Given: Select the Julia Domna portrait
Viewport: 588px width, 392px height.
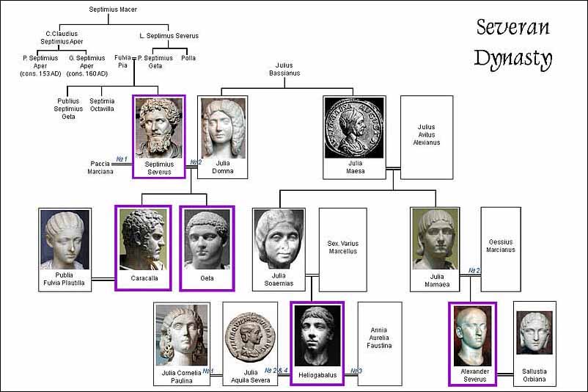Looking at the screenshot, I should click(222, 126).
